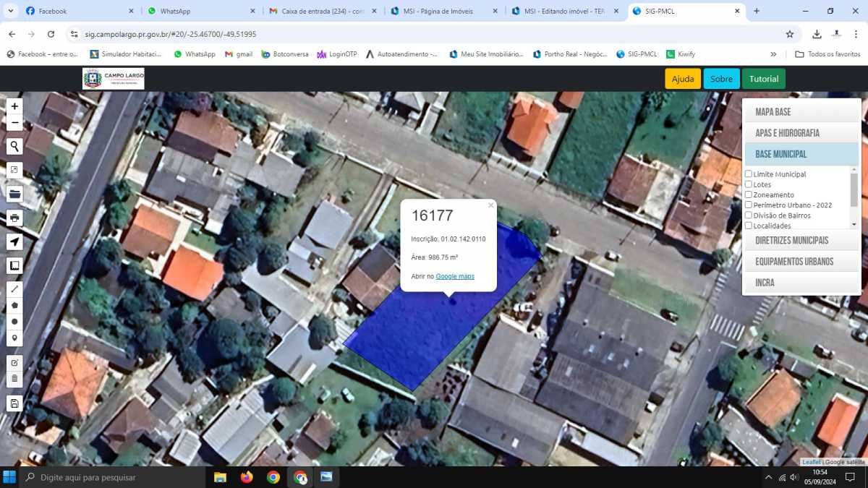Screen dimensions: 868x488
Task: Enable the Limite Municipal layer
Action: (749, 174)
